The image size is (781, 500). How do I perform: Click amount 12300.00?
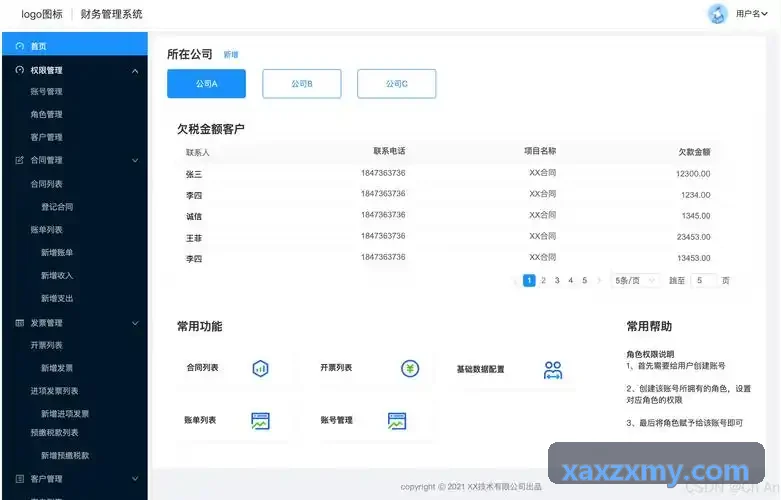pos(693,174)
